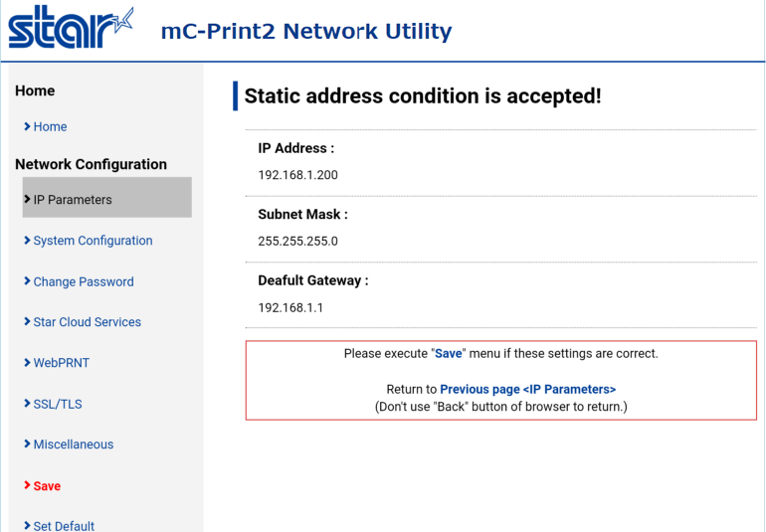Click chevron arrow beside Home link
Screen dimensions: 766x532
(x=27, y=126)
